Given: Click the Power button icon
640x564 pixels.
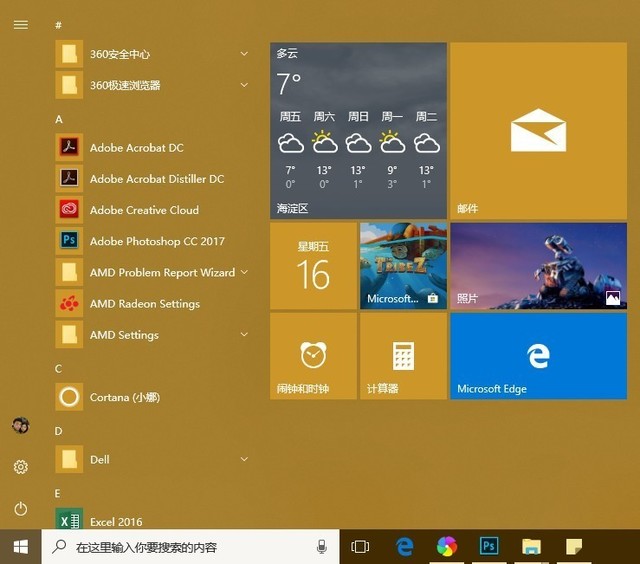Looking at the screenshot, I should 20,509.
